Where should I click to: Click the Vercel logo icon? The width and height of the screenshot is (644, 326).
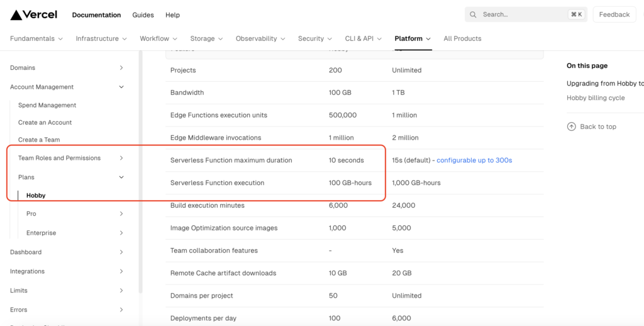pos(16,14)
